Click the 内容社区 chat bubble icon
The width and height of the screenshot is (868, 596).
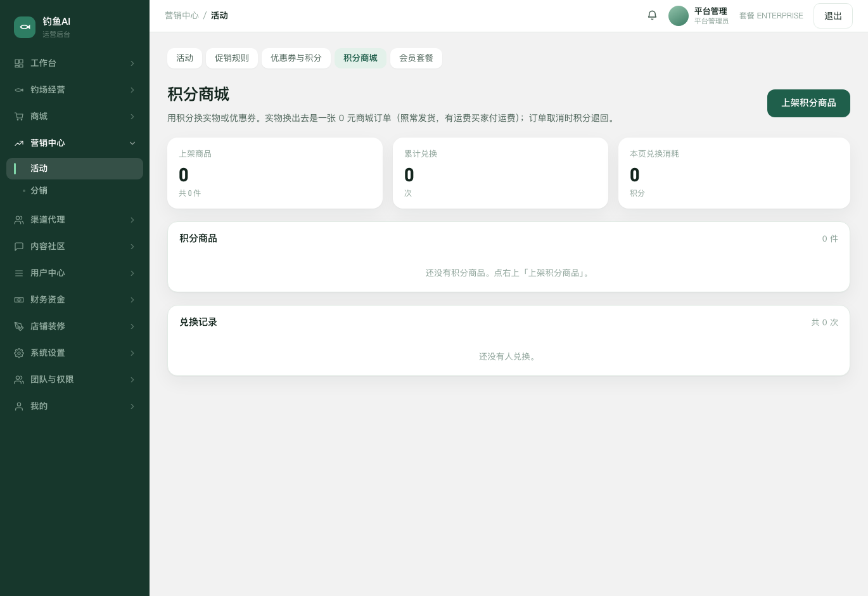pyautogui.click(x=19, y=247)
